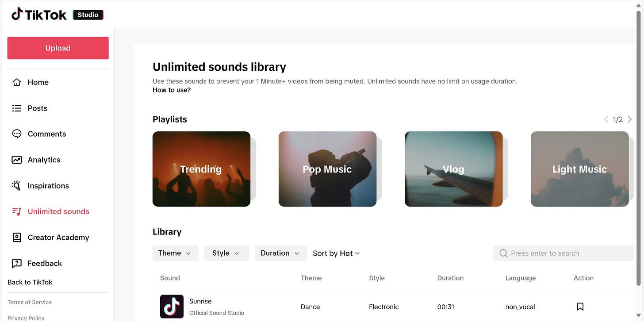Image resolution: width=644 pixels, height=322 pixels.
Task: Click the Theme column header
Action: tap(311, 278)
